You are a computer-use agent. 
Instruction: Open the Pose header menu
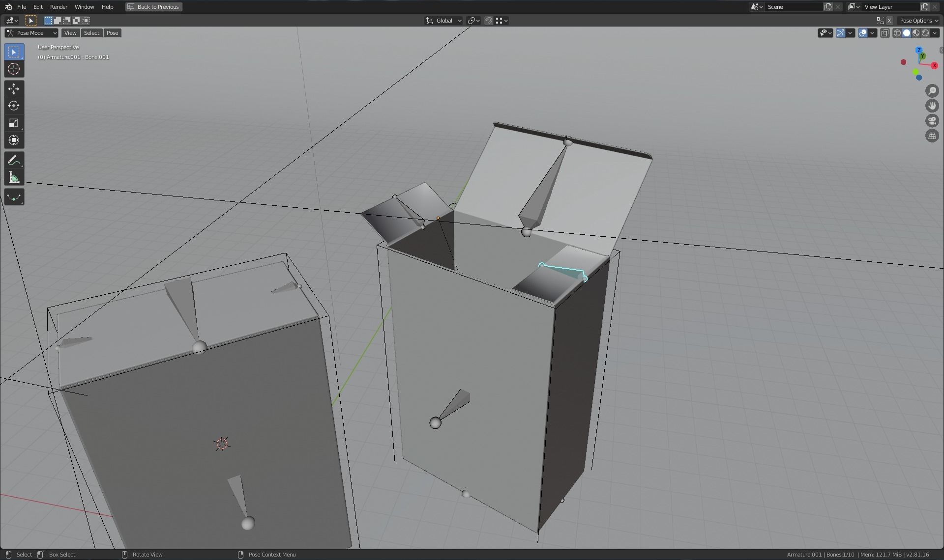tap(112, 33)
